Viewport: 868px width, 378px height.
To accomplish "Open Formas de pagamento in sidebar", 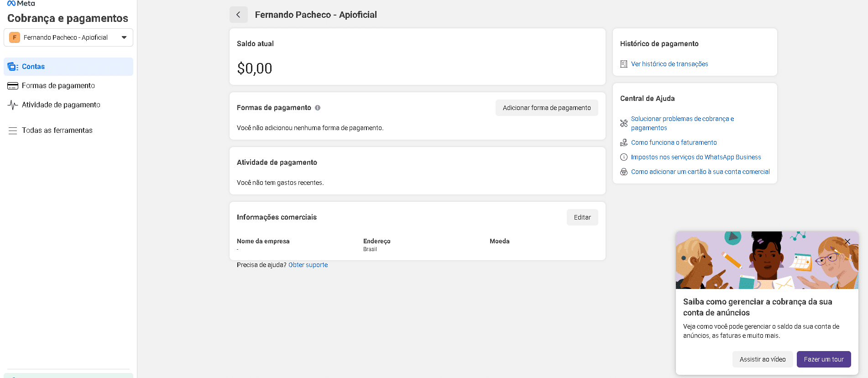I will (x=68, y=86).
